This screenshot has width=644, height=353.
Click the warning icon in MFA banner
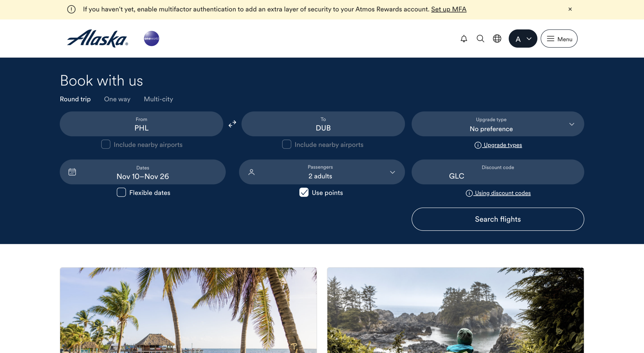[71, 9]
